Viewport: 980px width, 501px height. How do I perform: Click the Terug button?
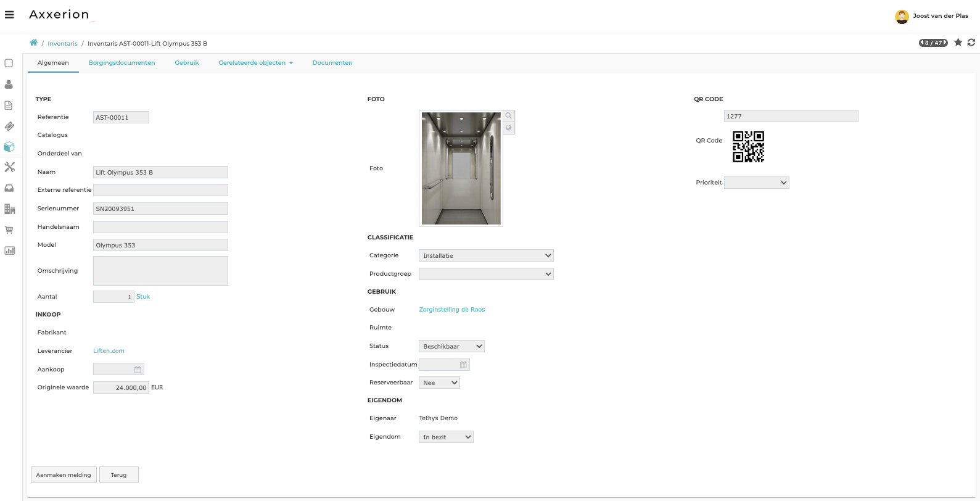pyautogui.click(x=118, y=475)
